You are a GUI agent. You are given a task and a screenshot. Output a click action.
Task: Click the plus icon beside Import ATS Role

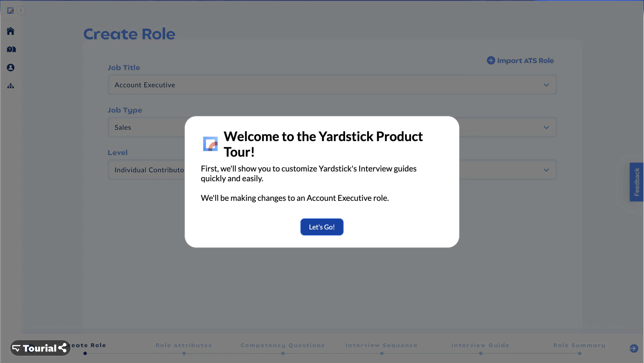click(491, 61)
